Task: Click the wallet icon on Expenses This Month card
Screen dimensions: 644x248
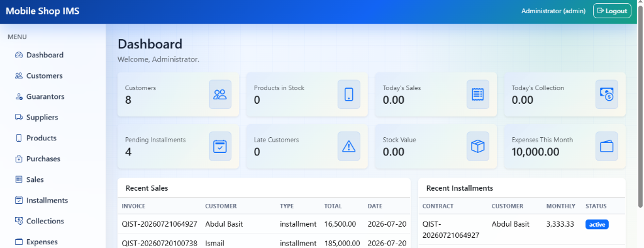Action: click(607, 147)
